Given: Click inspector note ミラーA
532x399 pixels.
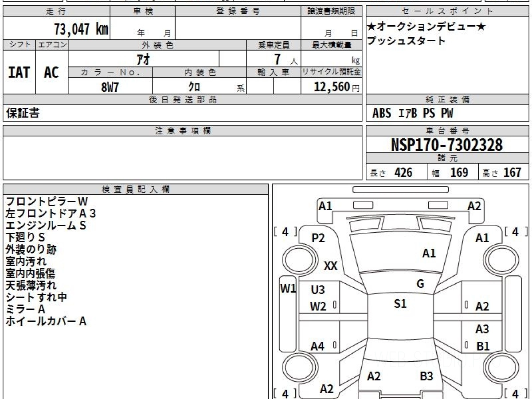Looking at the screenshot, I should pos(26,309).
